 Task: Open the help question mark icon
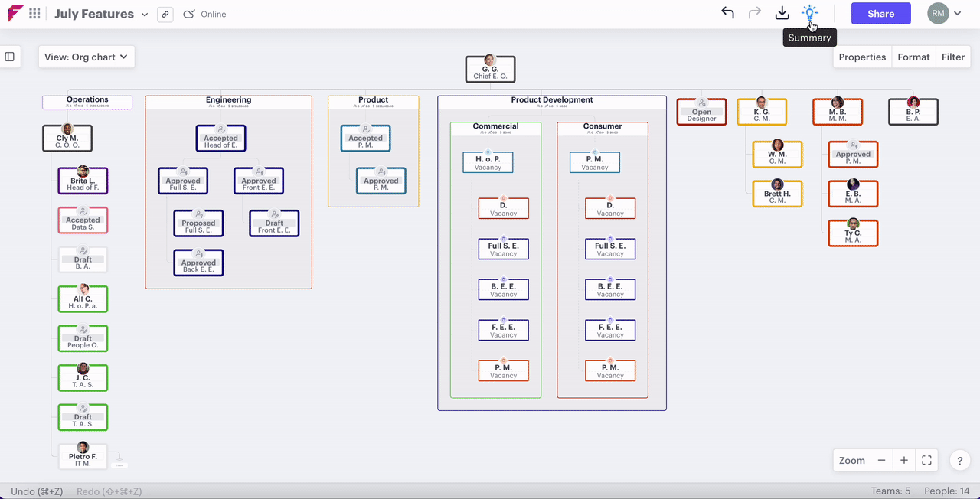(959, 461)
